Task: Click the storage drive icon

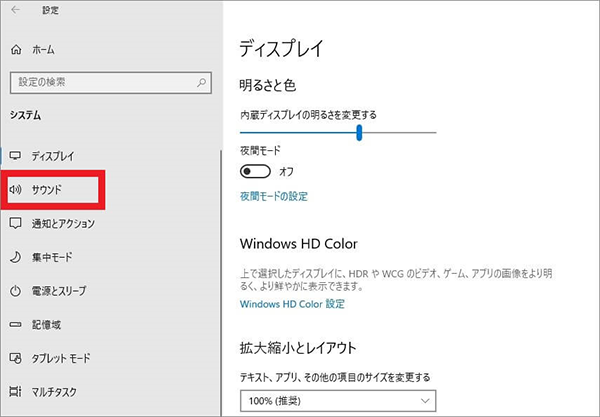Action: click(15, 325)
